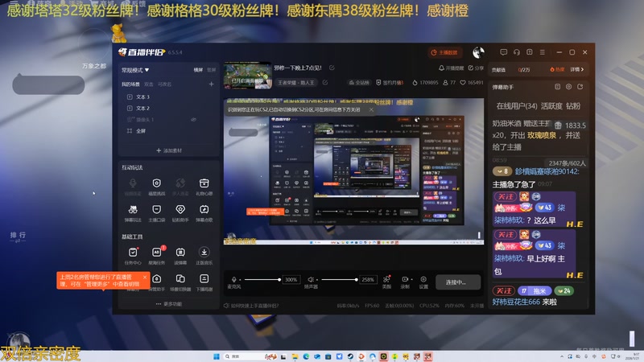Open 下播鸣谢 end-stream thanks tool
644x362 pixels.
point(204,282)
